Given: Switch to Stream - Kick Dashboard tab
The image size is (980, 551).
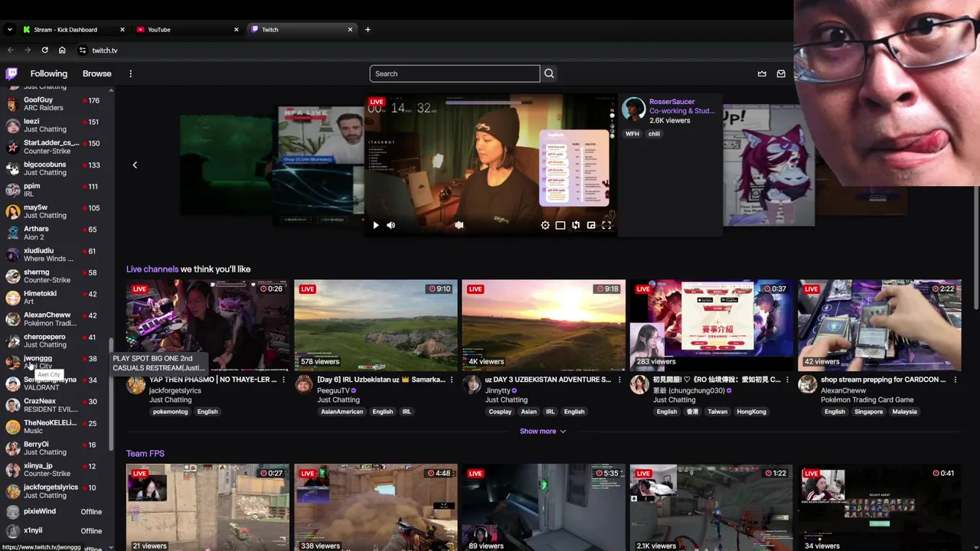Looking at the screenshot, I should coord(73,30).
